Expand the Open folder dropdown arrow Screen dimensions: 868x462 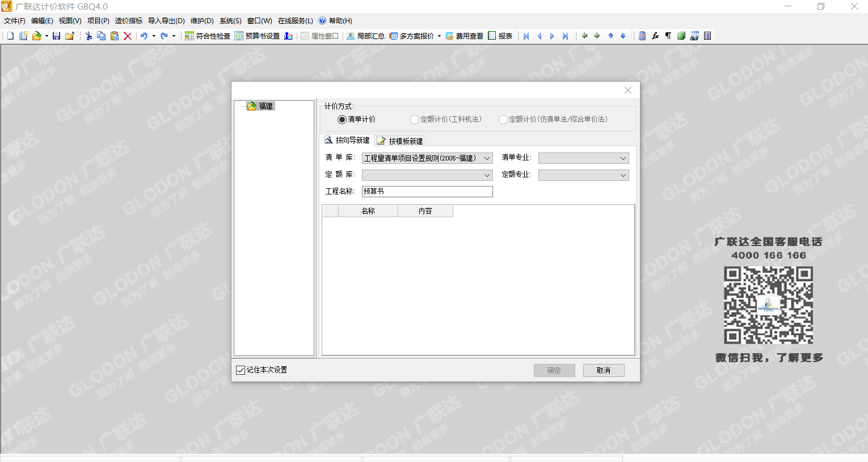47,36
